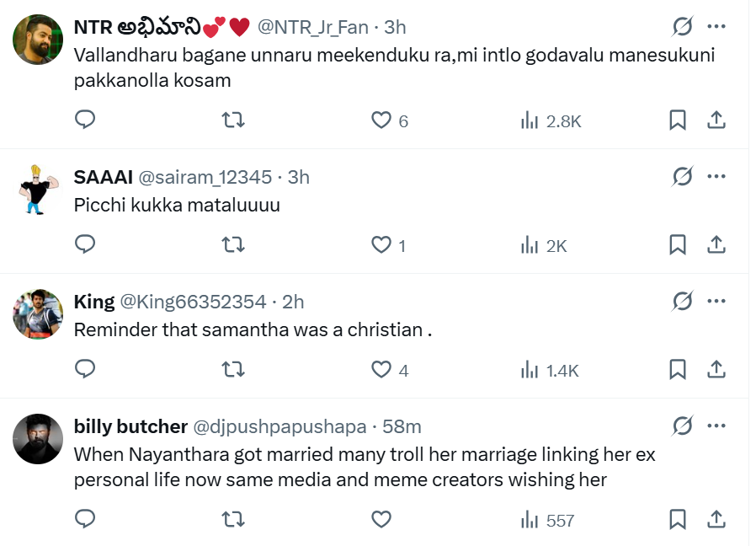
Task: Like the tweet with 6 likes
Action: 381,120
